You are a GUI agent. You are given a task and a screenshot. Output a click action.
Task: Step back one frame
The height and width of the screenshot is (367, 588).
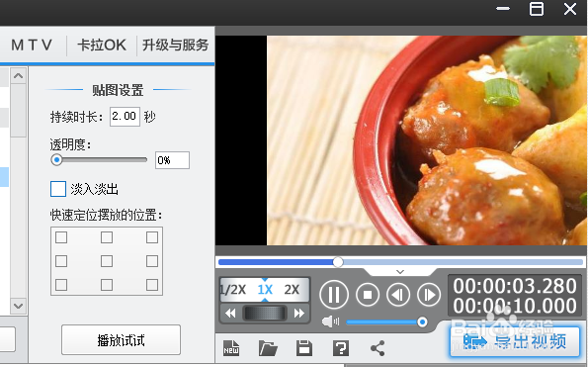point(398,295)
